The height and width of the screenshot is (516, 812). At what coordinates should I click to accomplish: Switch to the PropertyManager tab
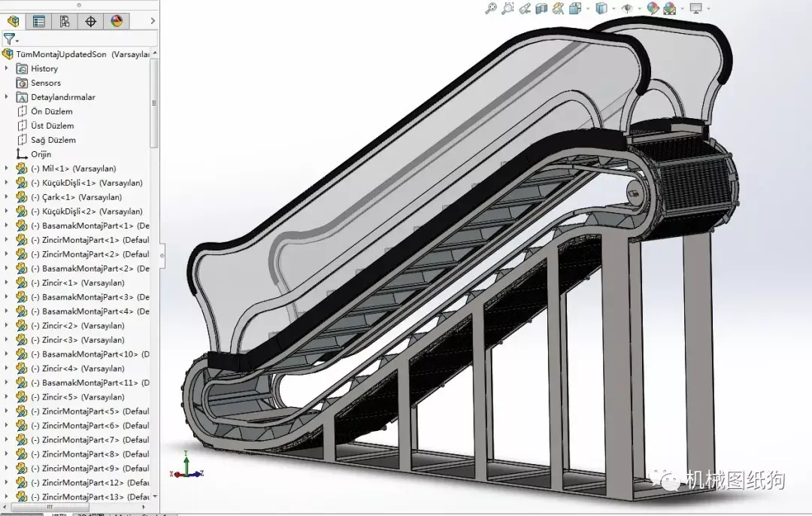pos(39,21)
